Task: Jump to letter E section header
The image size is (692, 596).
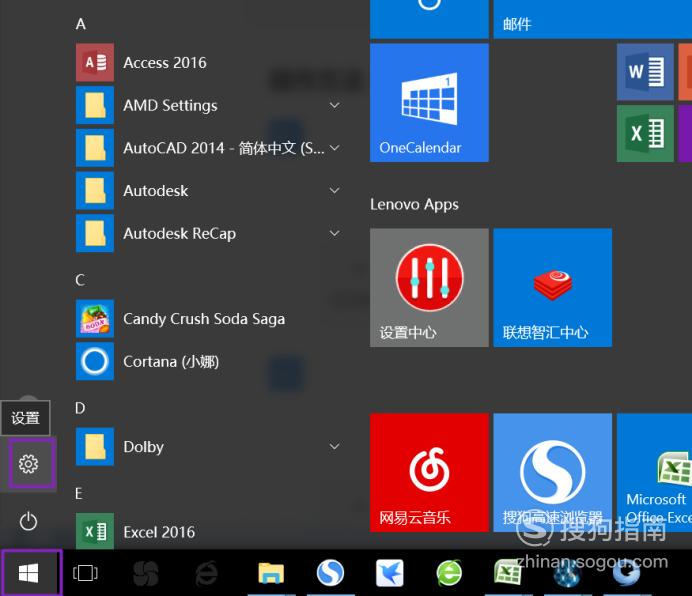Action: point(79,493)
